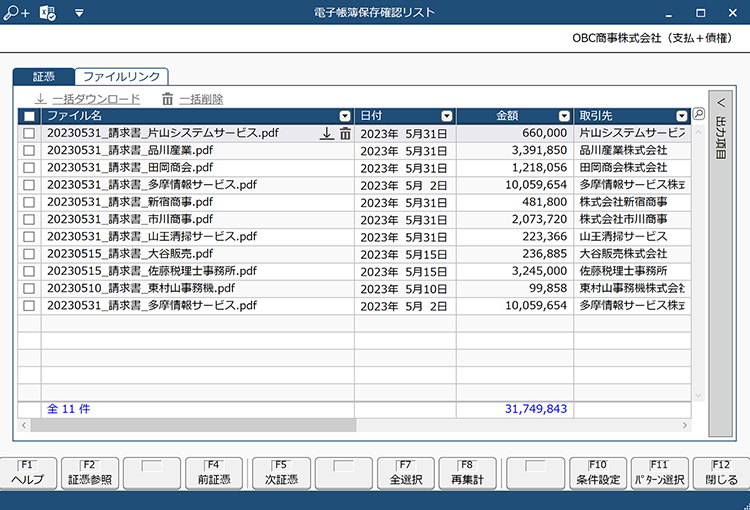750x510 pixels.
Task: Click download icon on 片山システムサービス row
Action: click(327, 133)
